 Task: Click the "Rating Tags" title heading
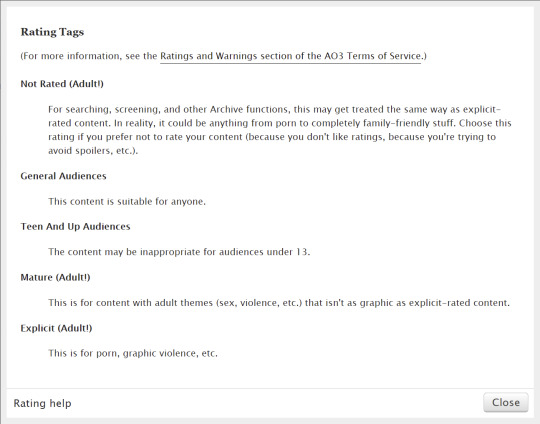coord(52,32)
